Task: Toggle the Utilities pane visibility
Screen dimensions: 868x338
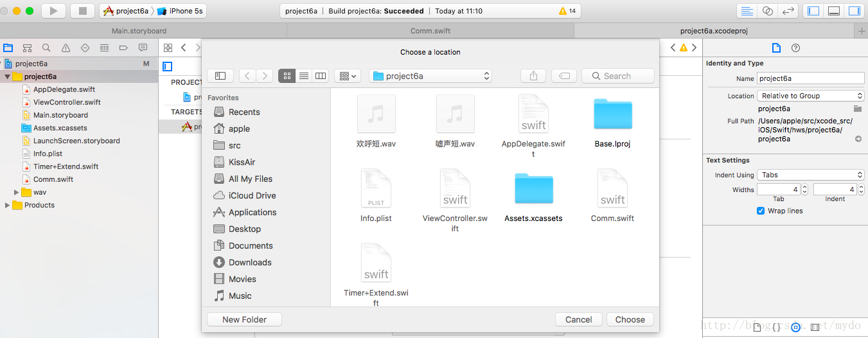Action: (x=854, y=11)
